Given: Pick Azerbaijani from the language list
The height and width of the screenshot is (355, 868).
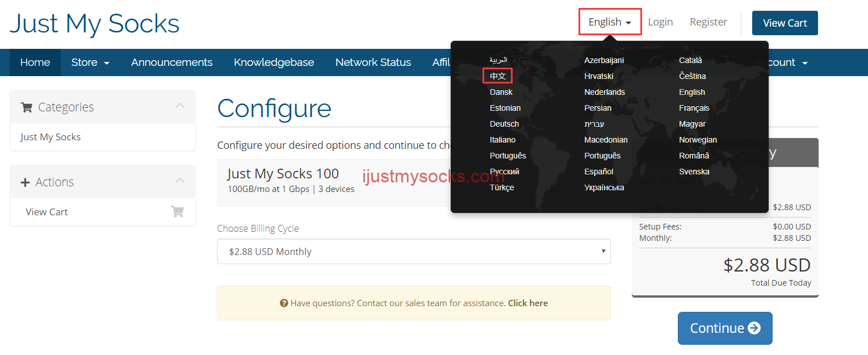Looking at the screenshot, I should pos(604,60).
